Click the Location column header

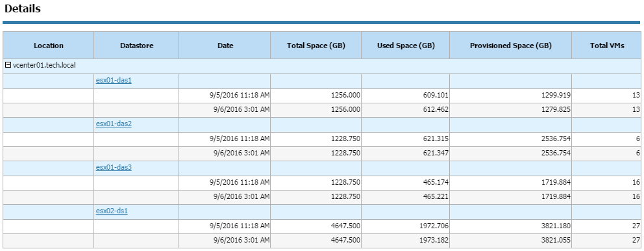(49, 46)
